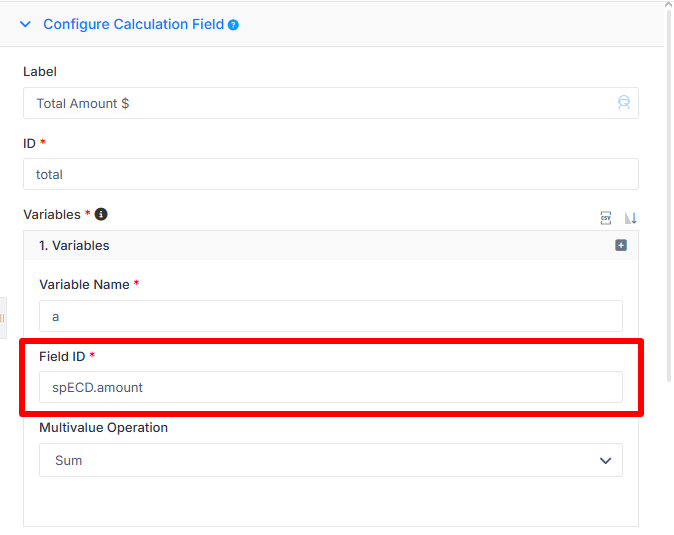
Task: Focus the Field ID input spECD.amount
Action: pos(331,387)
